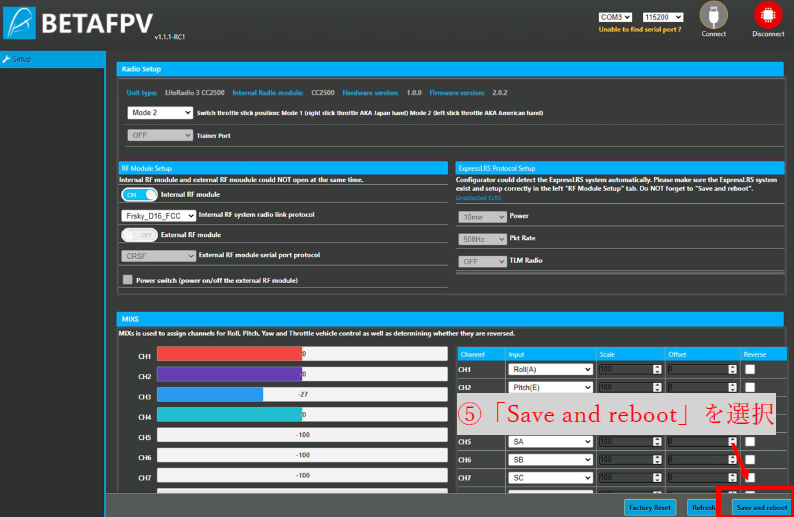Open the Setup tab in sidebar
The height and width of the screenshot is (517, 794).
53,59
